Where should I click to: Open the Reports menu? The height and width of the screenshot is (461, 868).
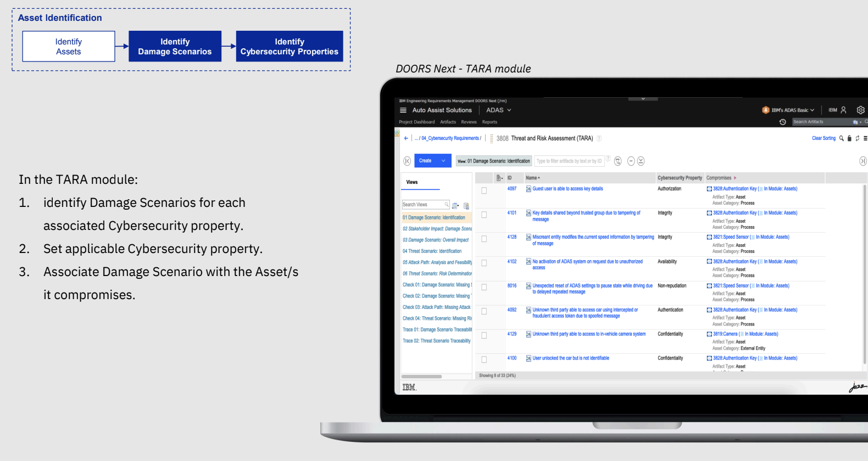(x=489, y=122)
